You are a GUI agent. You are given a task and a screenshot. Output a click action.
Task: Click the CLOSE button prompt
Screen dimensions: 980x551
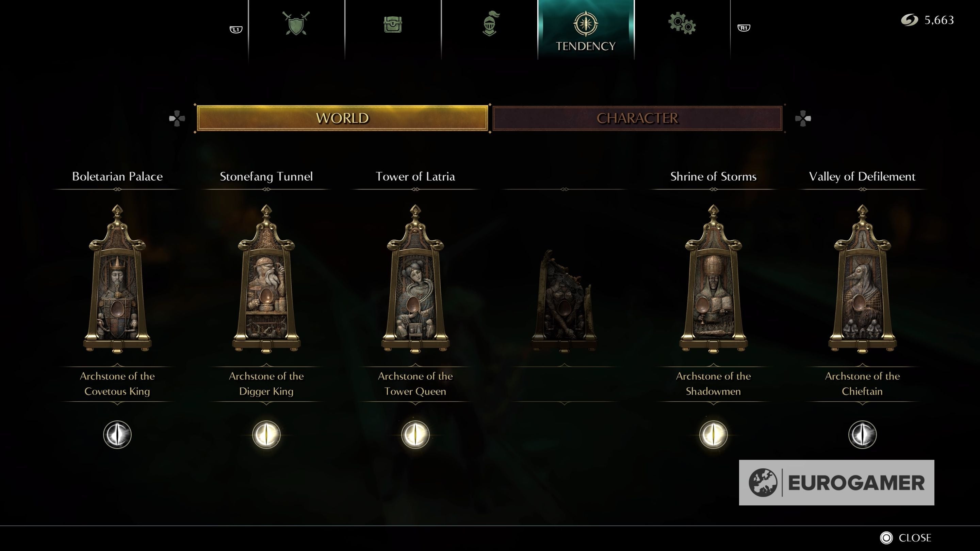coord(906,538)
